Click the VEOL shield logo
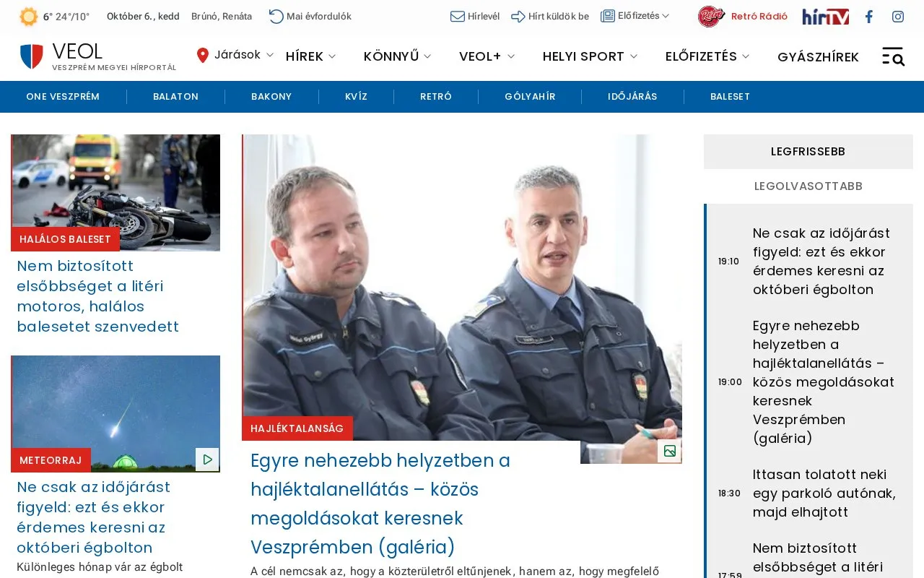Image resolution: width=924 pixels, height=578 pixels. (32, 56)
